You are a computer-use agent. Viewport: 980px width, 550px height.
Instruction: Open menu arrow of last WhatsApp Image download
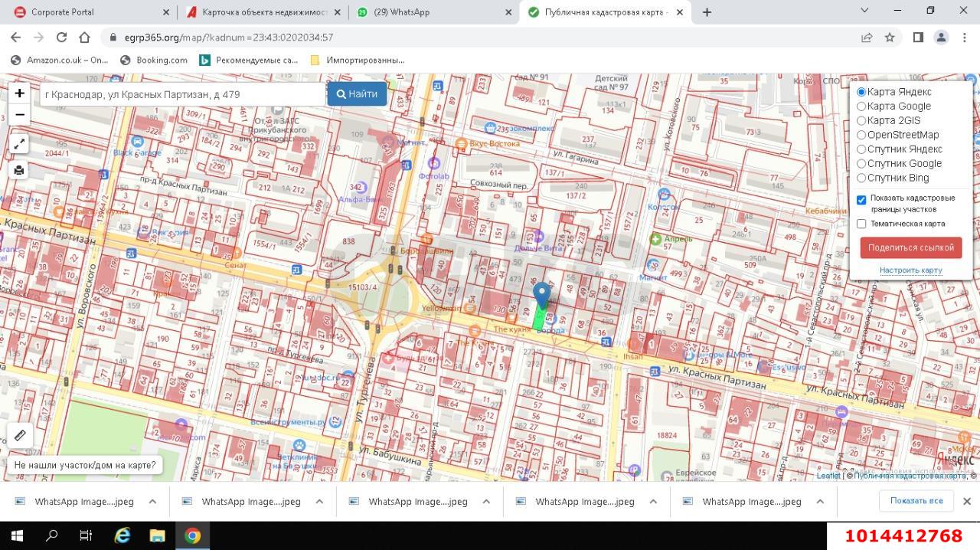tap(820, 502)
